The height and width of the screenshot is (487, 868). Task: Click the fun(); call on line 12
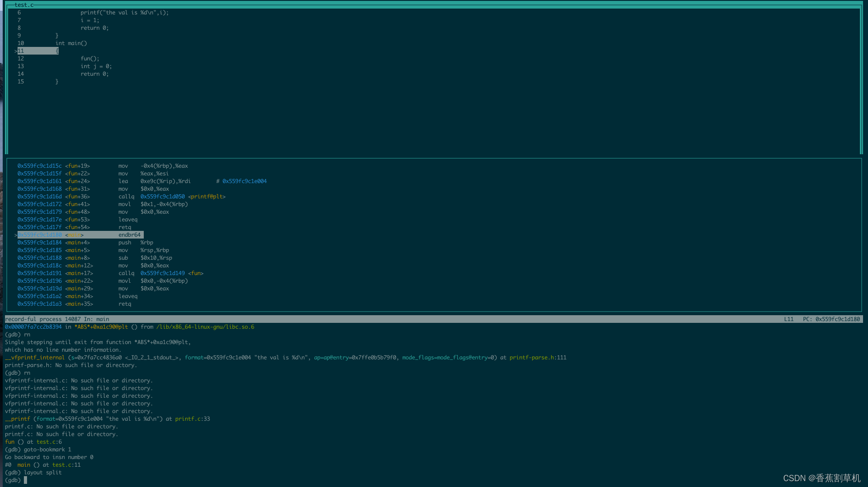[90, 59]
